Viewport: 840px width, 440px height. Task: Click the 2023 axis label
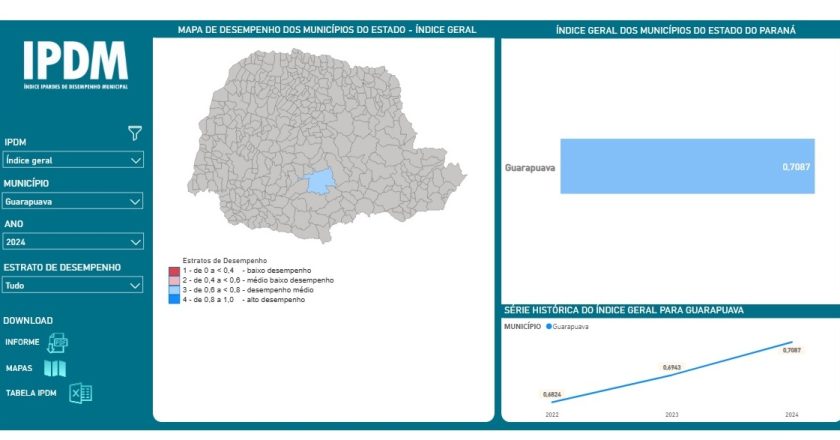(x=672, y=415)
